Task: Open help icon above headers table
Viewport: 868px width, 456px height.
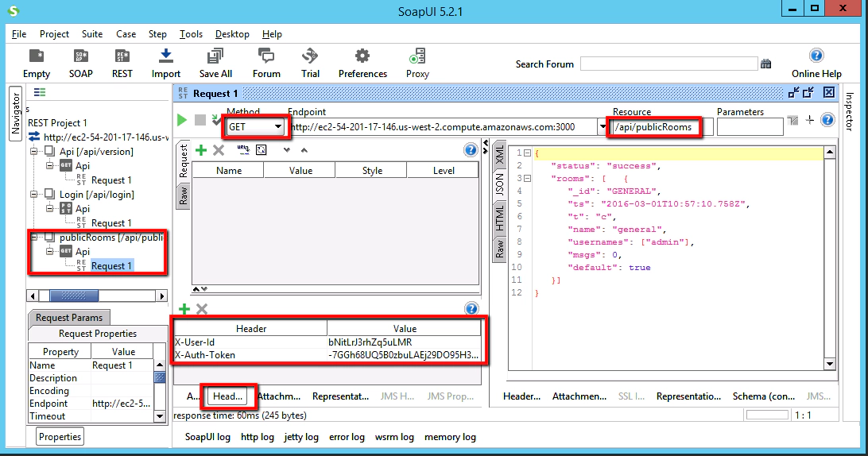Action: [x=471, y=309]
